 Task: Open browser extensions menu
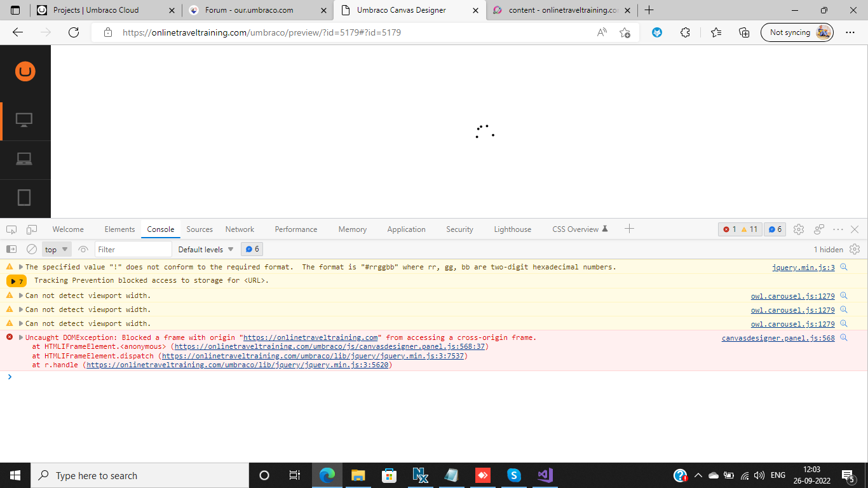685,32
